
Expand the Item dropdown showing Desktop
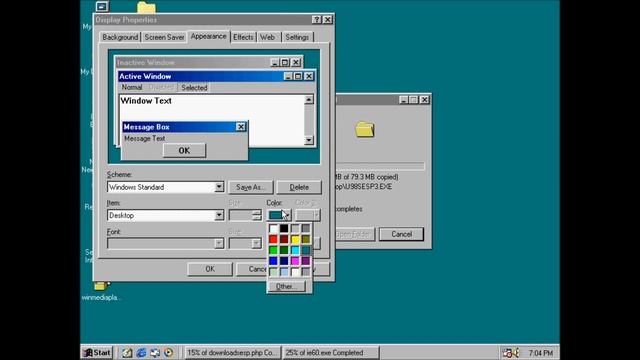pyautogui.click(x=219, y=215)
